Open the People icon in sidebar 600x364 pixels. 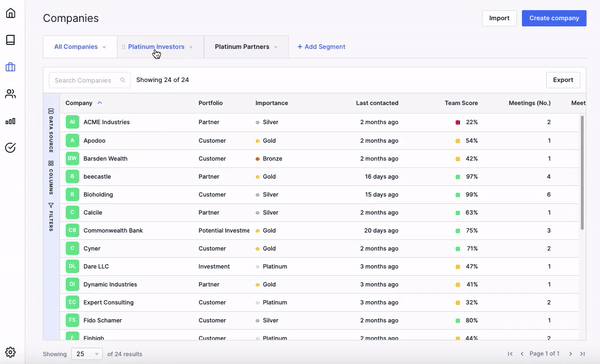pos(10,94)
